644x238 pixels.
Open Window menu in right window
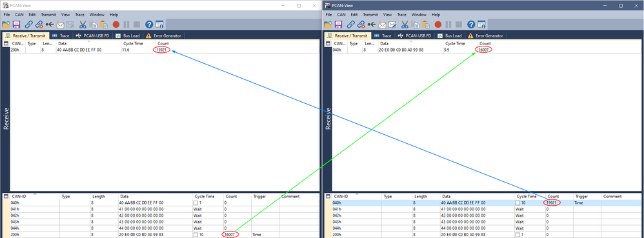[419, 14]
